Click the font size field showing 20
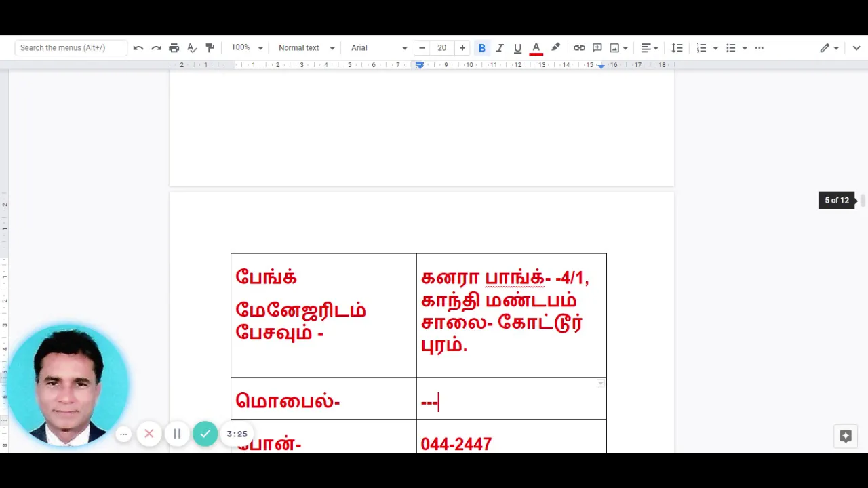Viewport: 868px width, 488px height. coord(442,48)
